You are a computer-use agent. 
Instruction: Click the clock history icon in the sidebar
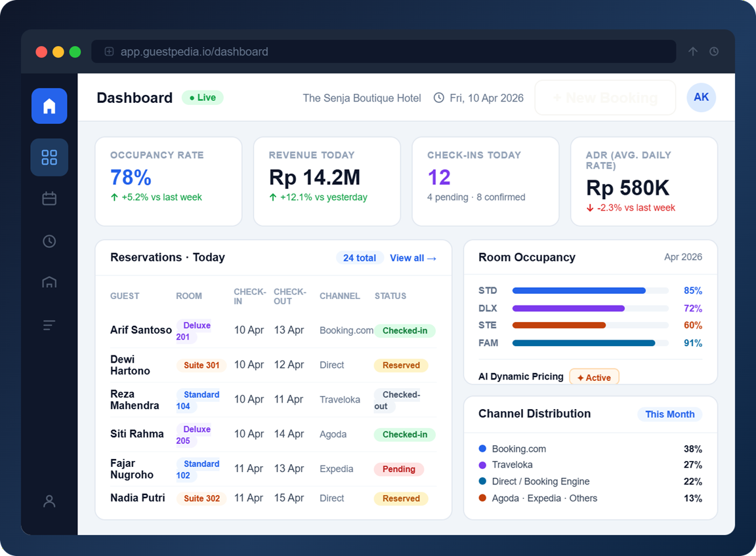pyautogui.click(x=49, y=241)
